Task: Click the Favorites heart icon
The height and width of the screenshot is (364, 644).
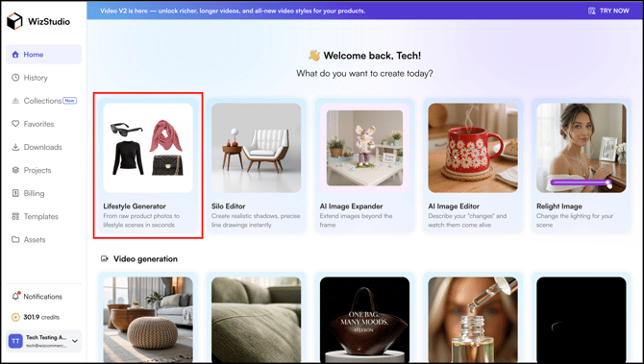Action: coord(15,124)
